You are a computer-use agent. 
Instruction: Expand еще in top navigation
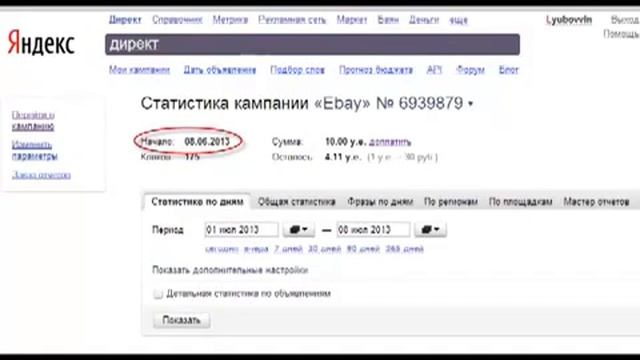[458, 20]
